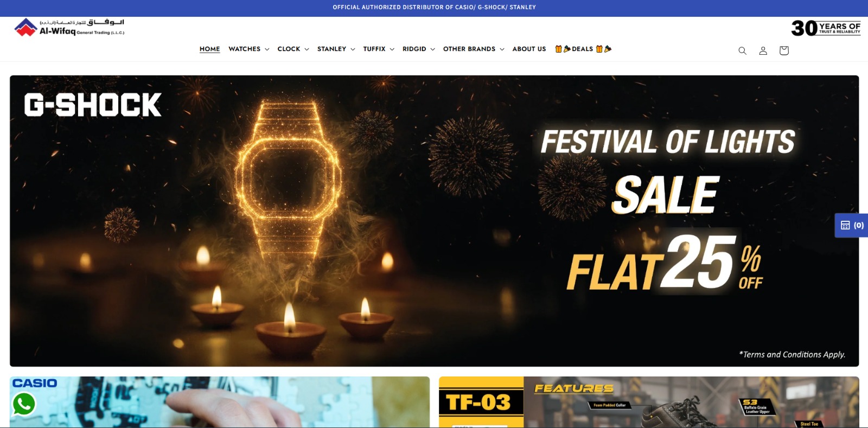Expand the STANLEY dropdown menu
The height and width of the screenshot is (428, 868).
336,49
